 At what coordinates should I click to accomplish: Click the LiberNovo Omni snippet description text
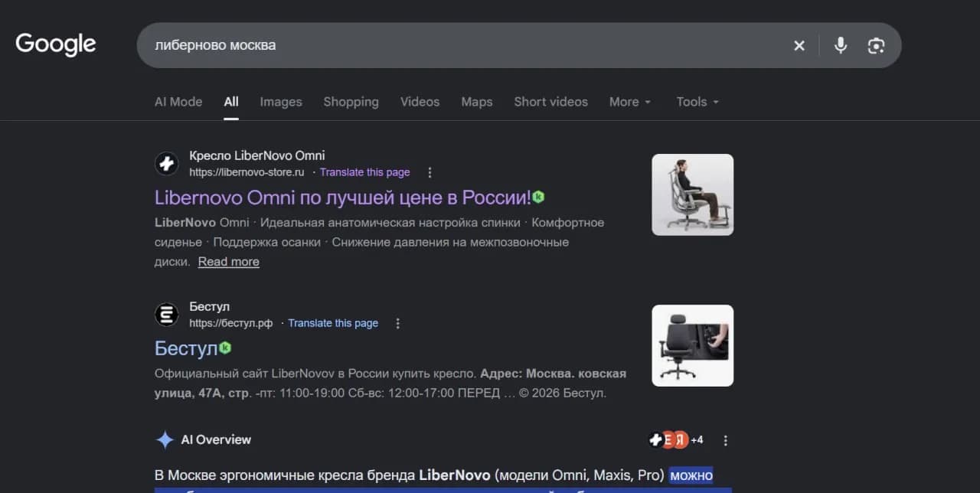click(379, 242)
